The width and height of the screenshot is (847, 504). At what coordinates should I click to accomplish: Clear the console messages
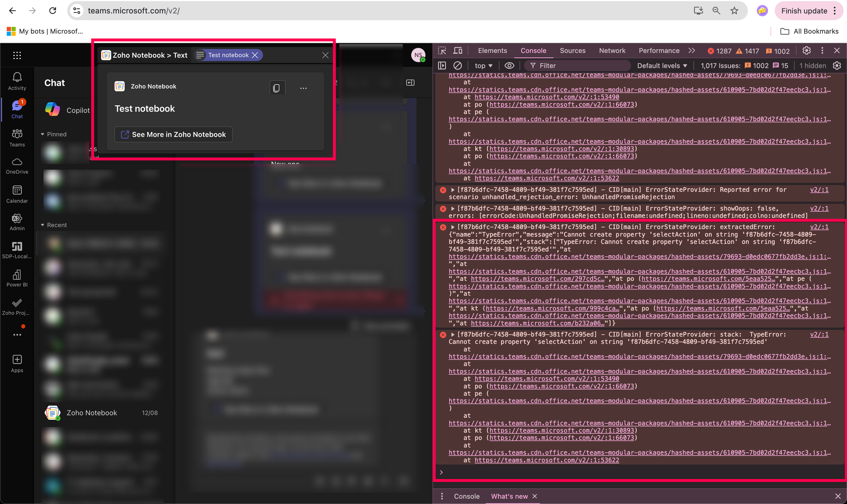click(x=457, y=66)
